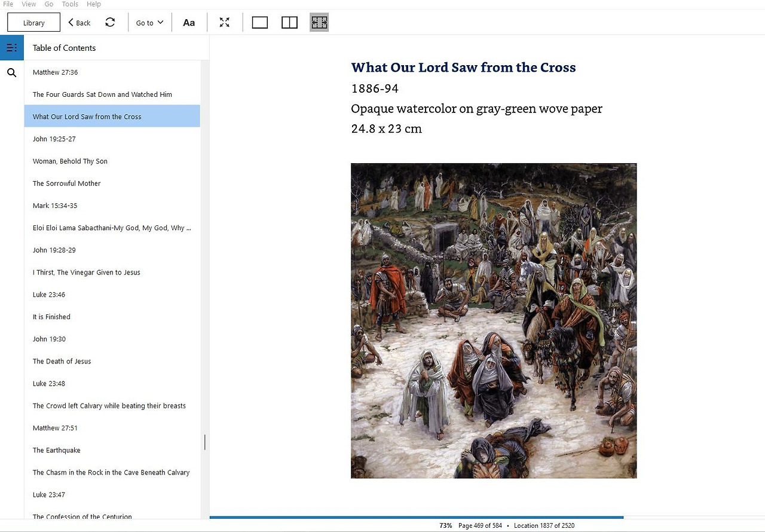The image size is (765, 532).
Task: Click the refresh/sync icon in the toolbar
Action: [110, 22]
